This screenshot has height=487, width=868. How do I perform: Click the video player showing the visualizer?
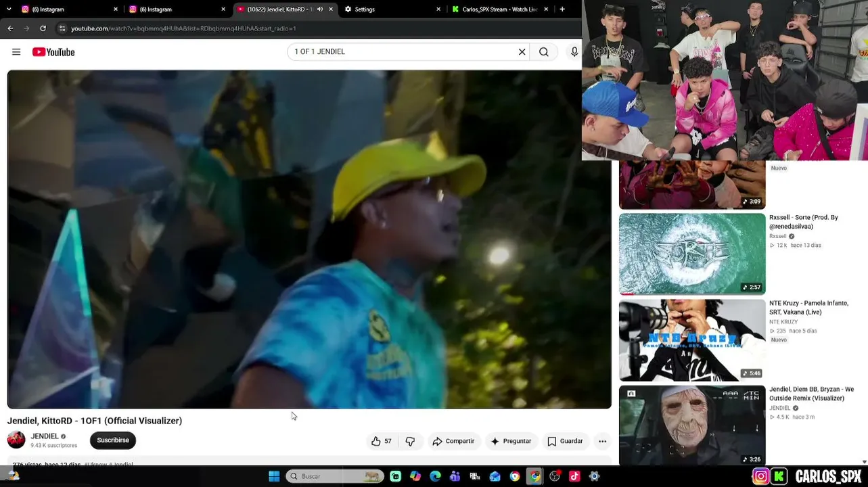click(x=309, y=239)
